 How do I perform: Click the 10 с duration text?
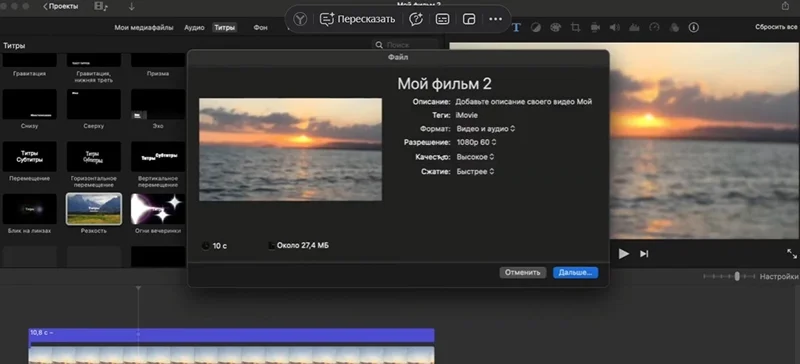[219, 246]
